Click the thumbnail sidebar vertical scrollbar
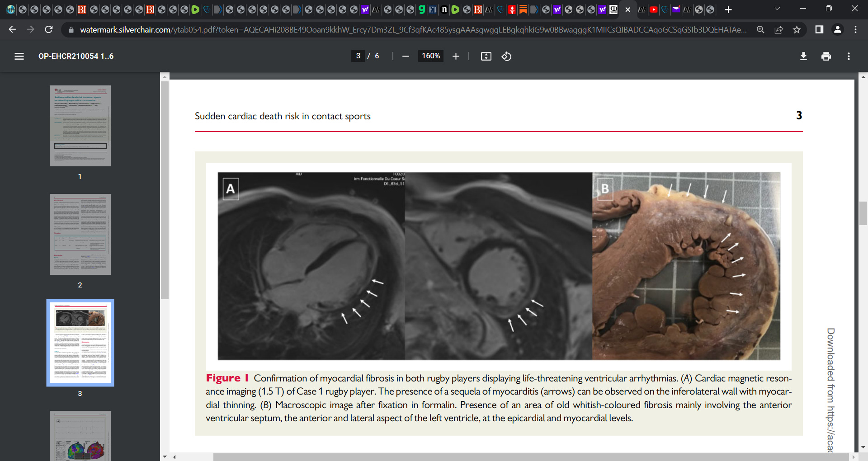 click(165, 190)
